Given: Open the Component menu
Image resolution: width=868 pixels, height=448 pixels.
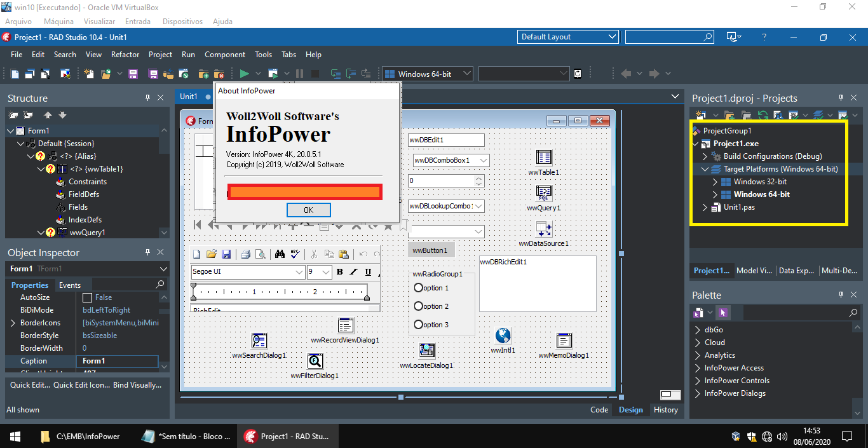Looking at the screenshot, I should 225,55.
